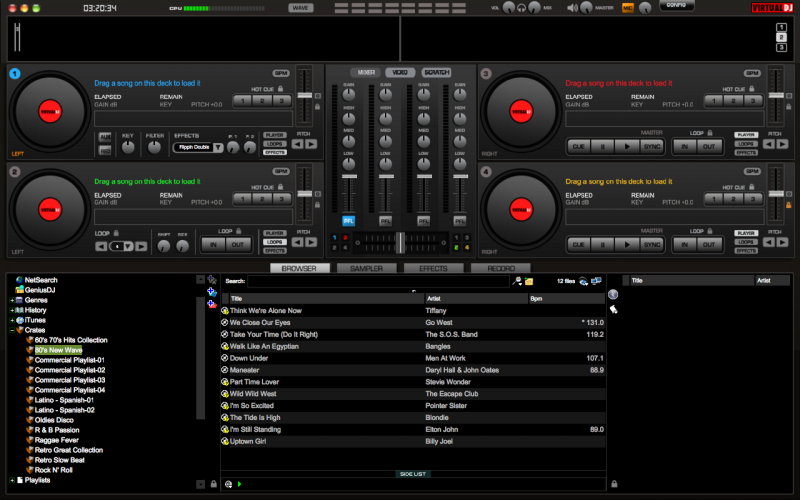Click into the Search input field
This screenshot has width=800, height=500.
[378, 281]
